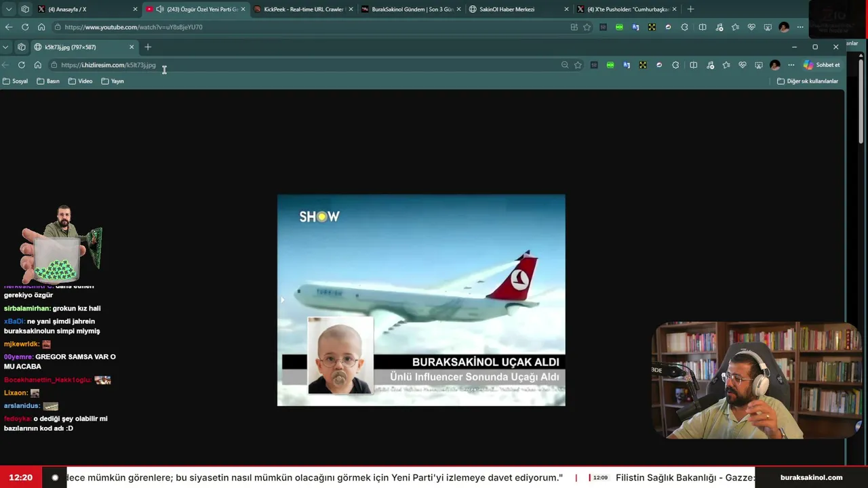View site info lock for hizliresim address
This screenshot has height=488, width=868.
54,65
